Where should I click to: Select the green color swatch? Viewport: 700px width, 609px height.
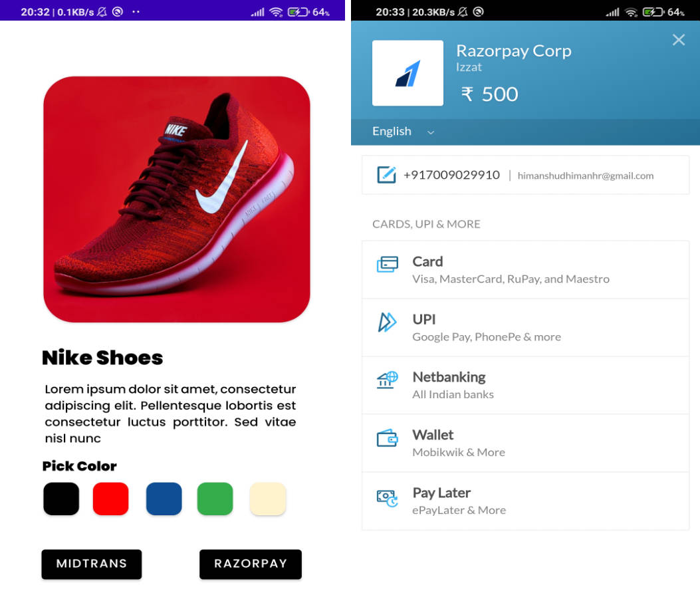coord(215,499)
